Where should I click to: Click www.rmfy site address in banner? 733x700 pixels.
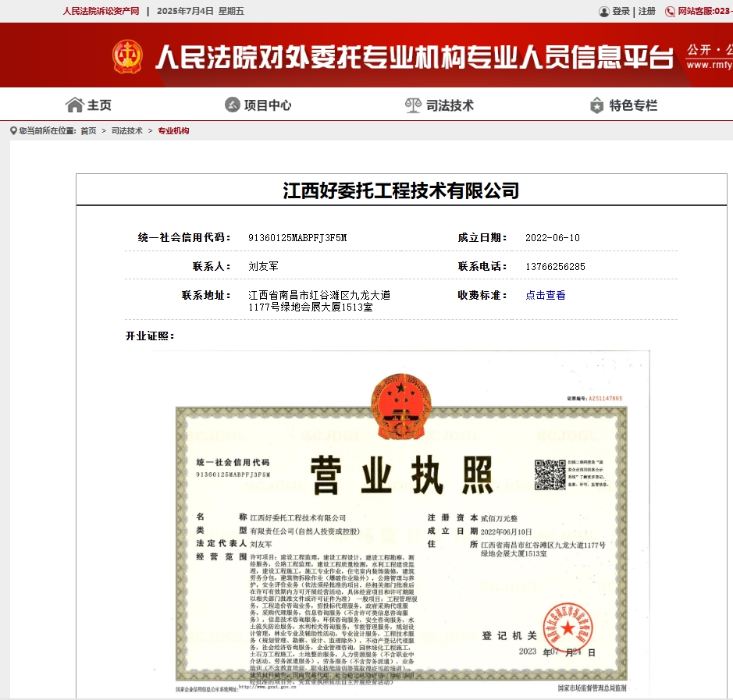[x=710, y=65]
